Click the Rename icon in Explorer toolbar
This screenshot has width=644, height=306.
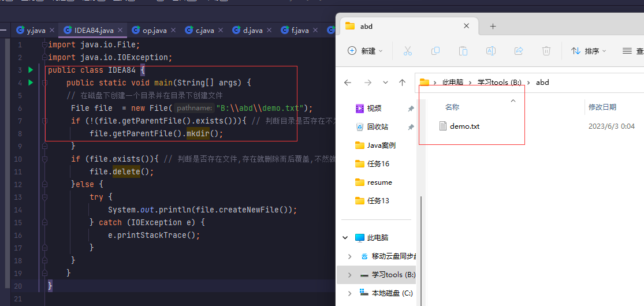pos(491,51)
